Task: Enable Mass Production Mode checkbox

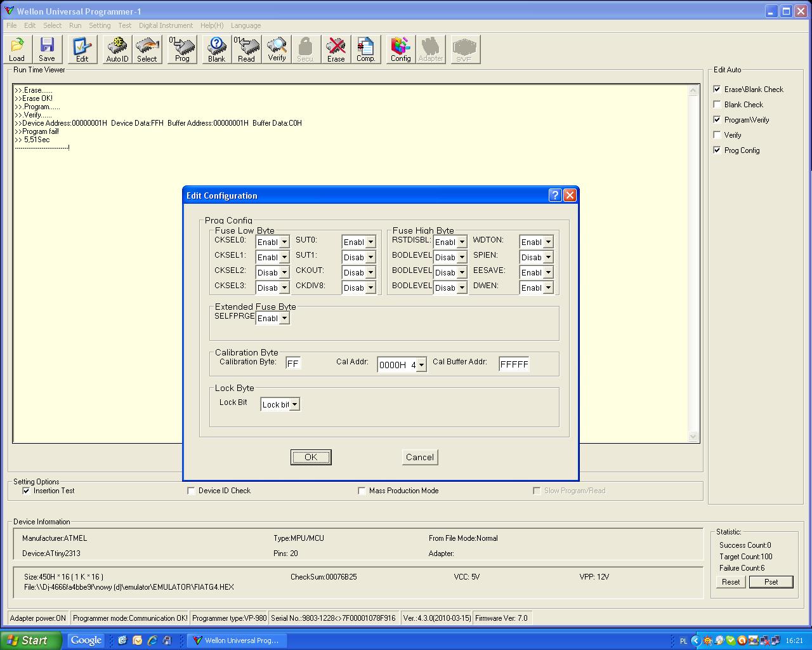Action: 362,491
